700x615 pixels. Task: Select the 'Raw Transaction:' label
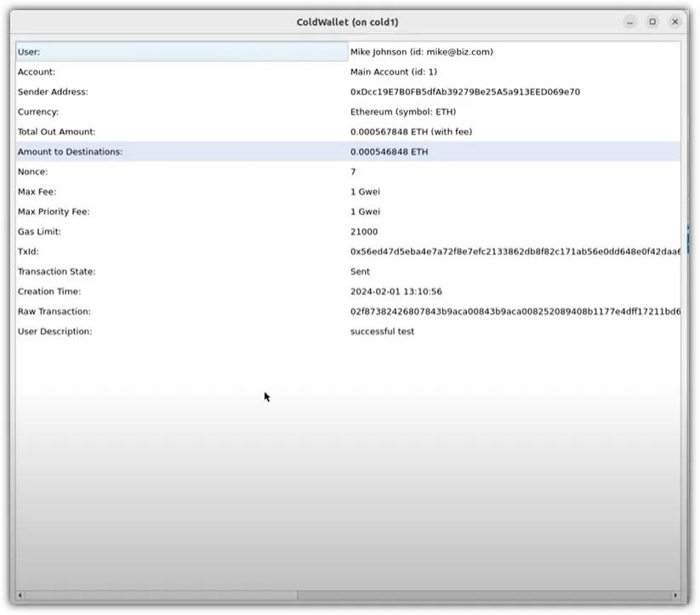click(x=54, y=311)
